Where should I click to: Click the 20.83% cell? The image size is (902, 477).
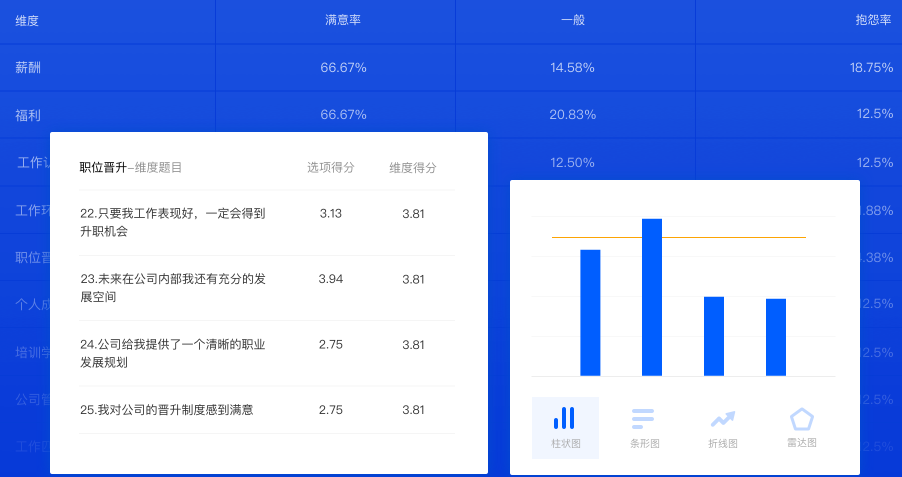572,115
